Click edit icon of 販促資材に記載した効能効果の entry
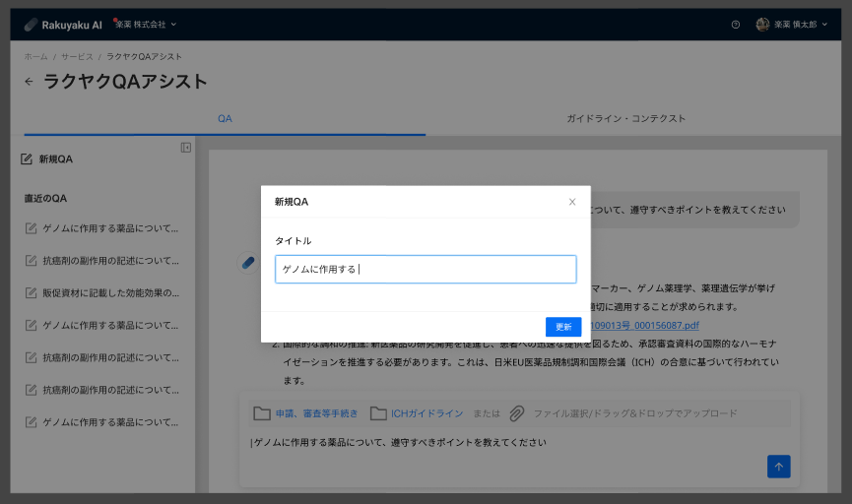This screenshot has width=852, height=504. coord(31,292)
